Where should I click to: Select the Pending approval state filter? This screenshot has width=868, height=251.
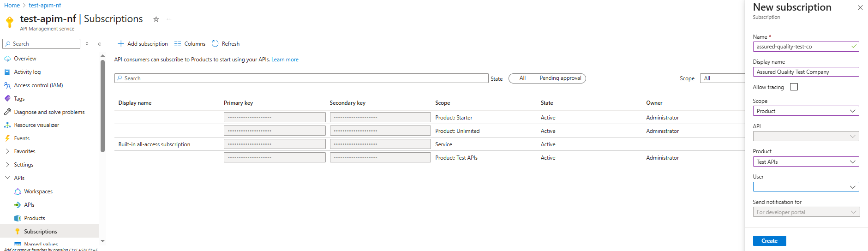point(560,78)
